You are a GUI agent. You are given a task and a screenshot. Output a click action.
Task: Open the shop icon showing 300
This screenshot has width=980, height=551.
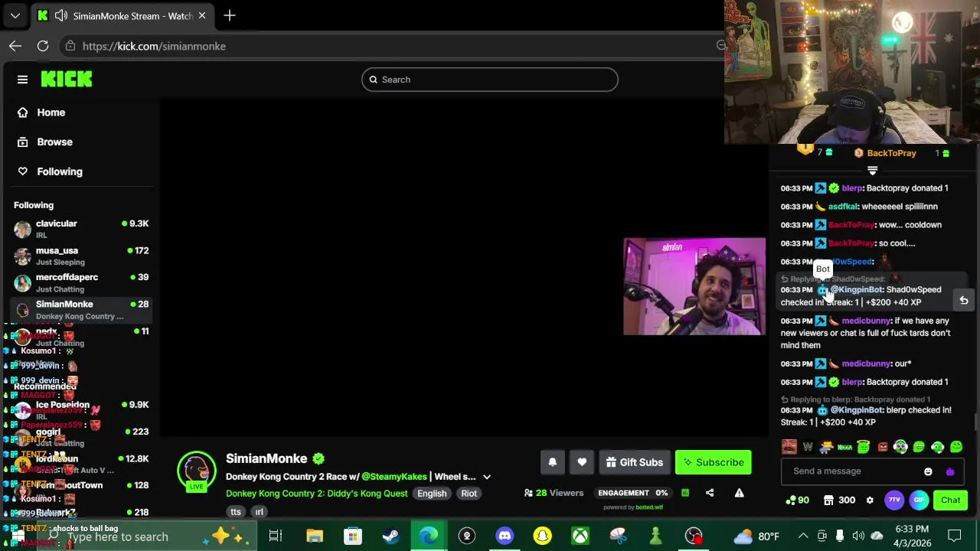coord(838,500)
